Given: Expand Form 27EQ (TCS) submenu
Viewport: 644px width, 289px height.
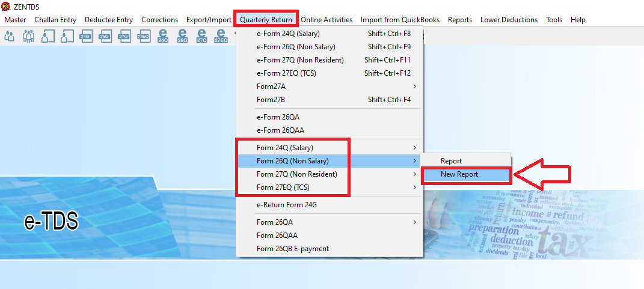Looking at the screenshot, I should pyautogui.click(x=330, y=187).
